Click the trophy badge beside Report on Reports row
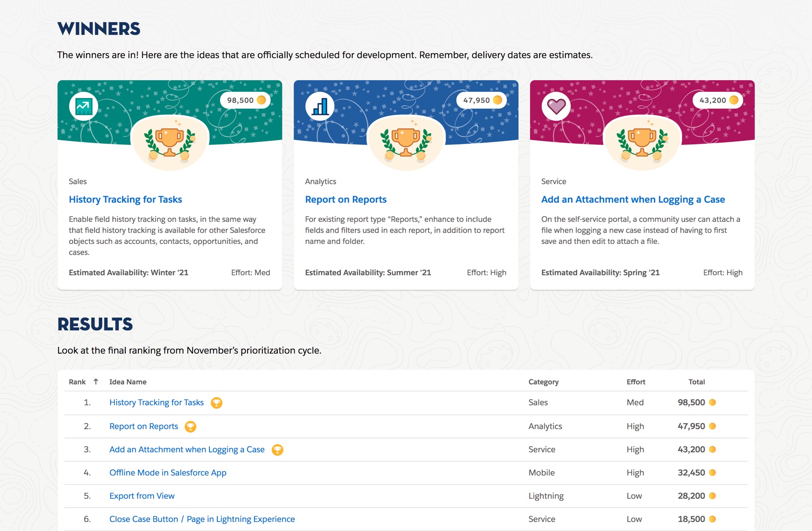Viewport: 812px width, 531px height. click(190, 427)
